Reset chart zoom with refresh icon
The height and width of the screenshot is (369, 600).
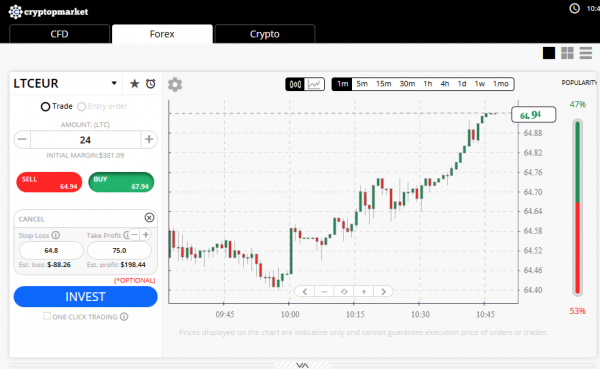(x=344, y=292)
